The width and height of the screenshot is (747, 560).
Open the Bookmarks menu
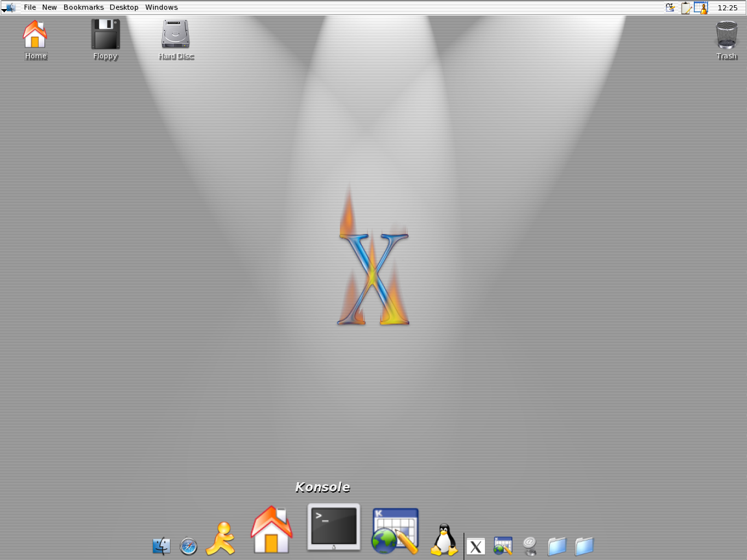(x=84, y=8)
